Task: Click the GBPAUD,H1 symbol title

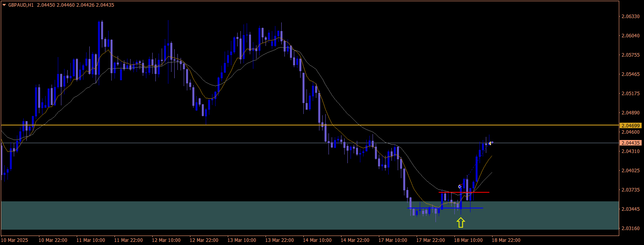Action: (x=21, y=5)
